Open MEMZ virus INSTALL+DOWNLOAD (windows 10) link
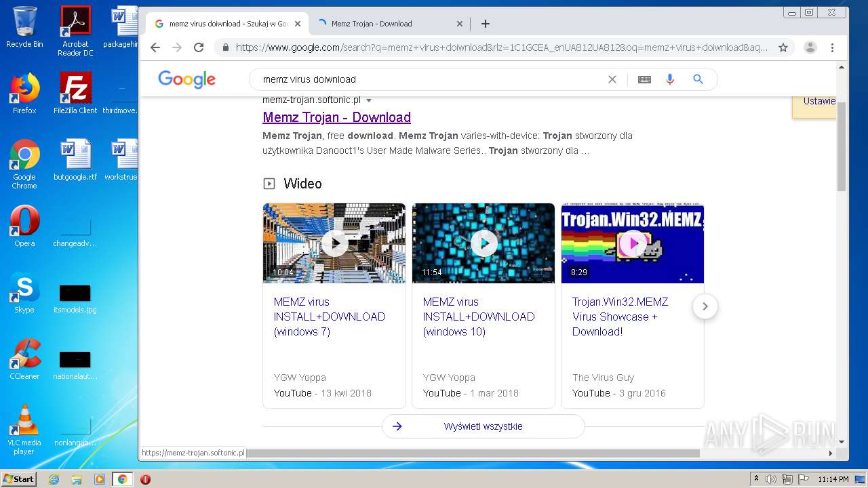This screenshot has height=488, width=868. 479,317
